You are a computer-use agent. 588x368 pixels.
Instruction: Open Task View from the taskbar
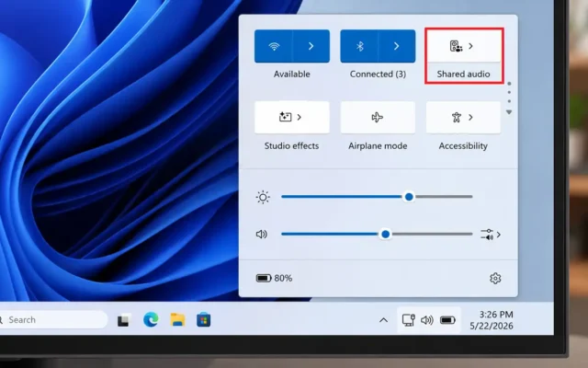tap(124, 320)
